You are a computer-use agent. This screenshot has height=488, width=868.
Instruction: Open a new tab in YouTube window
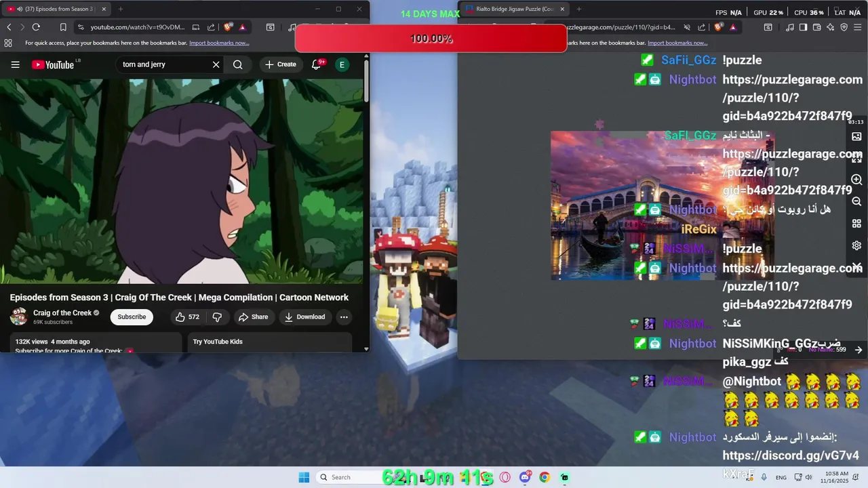pos(121,9)
